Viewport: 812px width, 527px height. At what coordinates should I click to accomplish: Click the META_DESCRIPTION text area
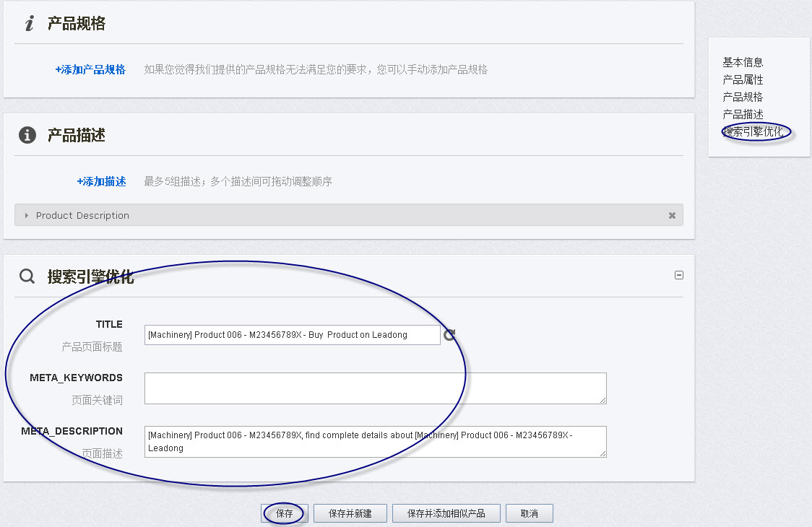pos(376,441)
